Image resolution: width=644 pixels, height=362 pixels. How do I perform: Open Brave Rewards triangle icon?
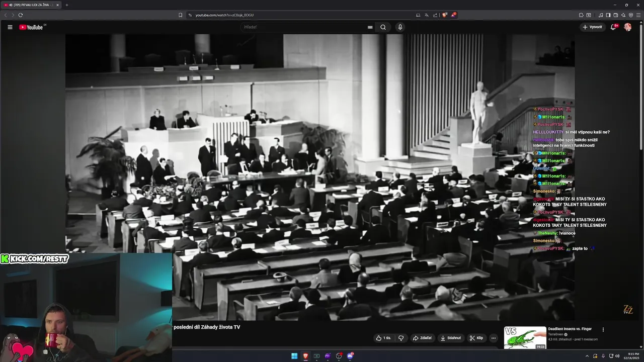pos(453,15)
